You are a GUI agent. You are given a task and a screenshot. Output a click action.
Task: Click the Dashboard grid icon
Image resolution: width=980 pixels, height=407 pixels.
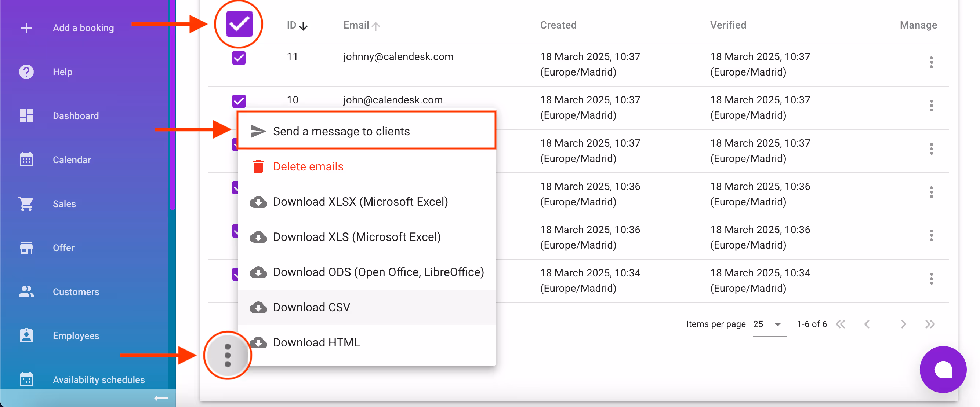[x=26, y=115]
